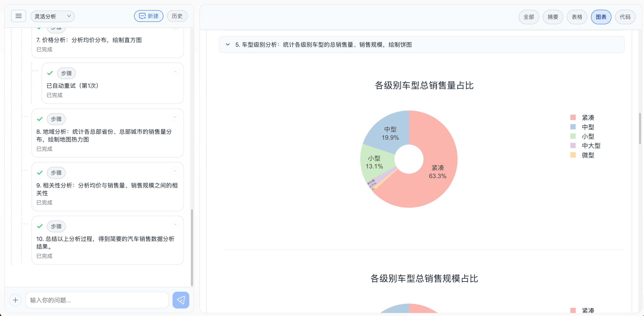Switch to the 代码 tab
This screenshot has width=644, height=316.
pyautogui.click(x=625, y=17)
